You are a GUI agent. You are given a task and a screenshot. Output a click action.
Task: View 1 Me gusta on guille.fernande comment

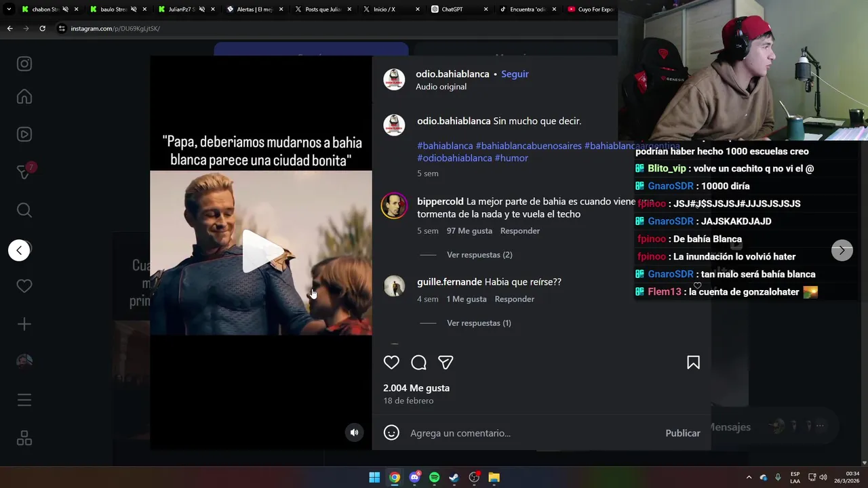point(467,299)
